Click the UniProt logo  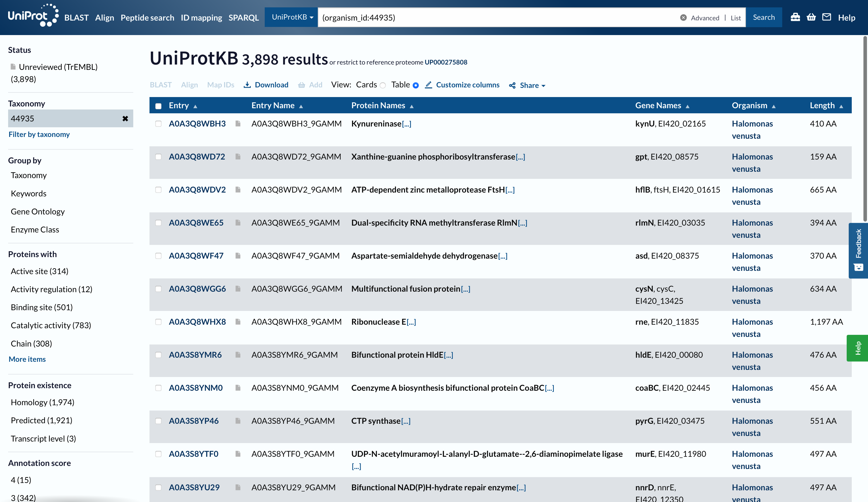coord(33,15)
